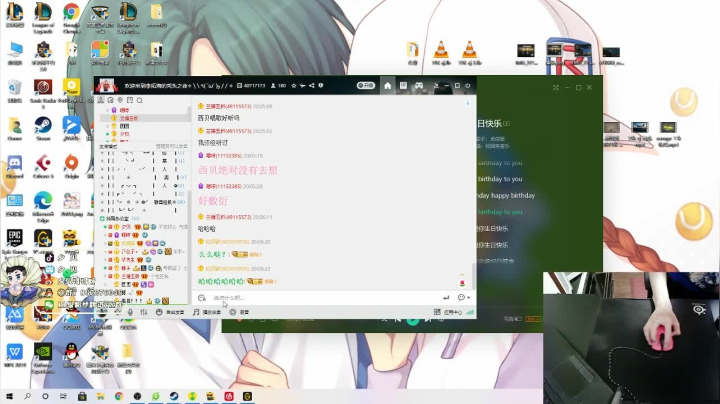Click the green message 么么哒?

212,254
